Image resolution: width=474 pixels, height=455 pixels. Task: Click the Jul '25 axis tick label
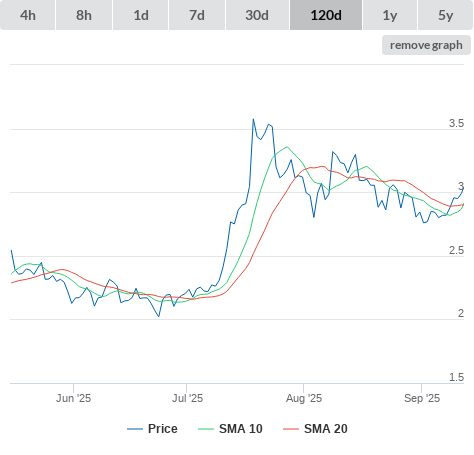point(187,398)
